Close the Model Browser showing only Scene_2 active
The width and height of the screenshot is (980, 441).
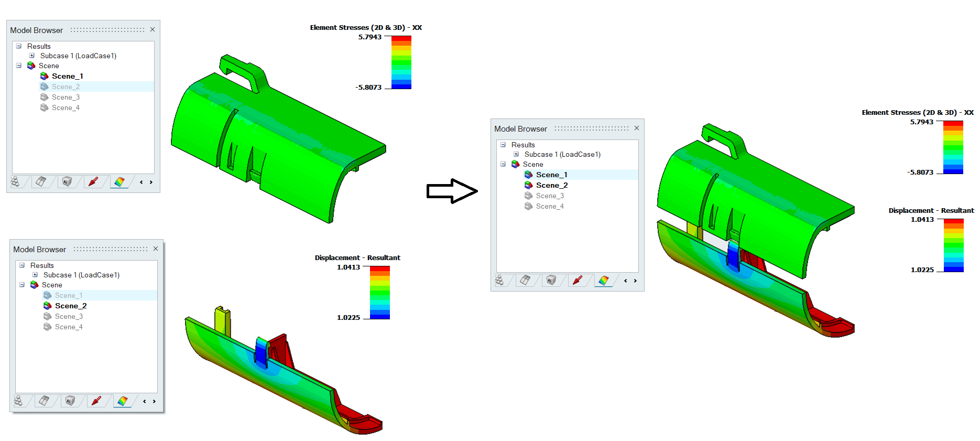tap(156, 249)
